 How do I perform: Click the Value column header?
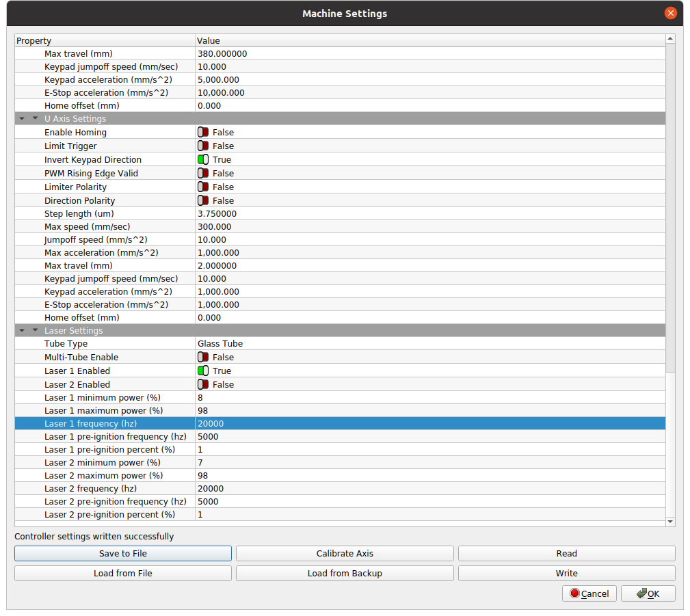pyautogui.click(x=430, y=40)
